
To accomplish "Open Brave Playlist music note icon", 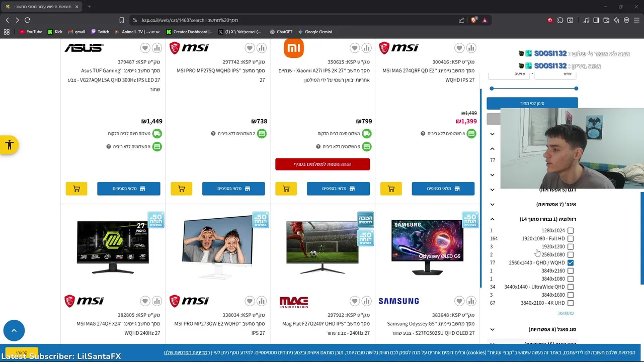I will 586,20.
